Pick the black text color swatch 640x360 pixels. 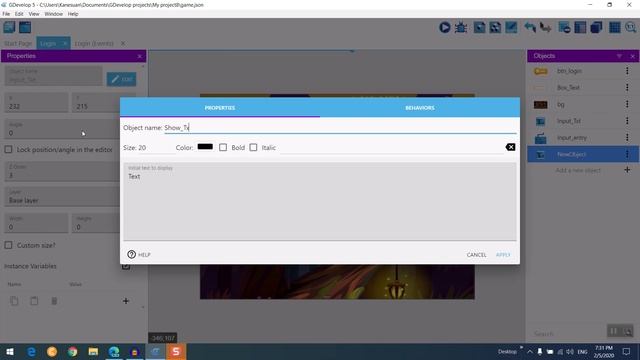coord(205,147)
